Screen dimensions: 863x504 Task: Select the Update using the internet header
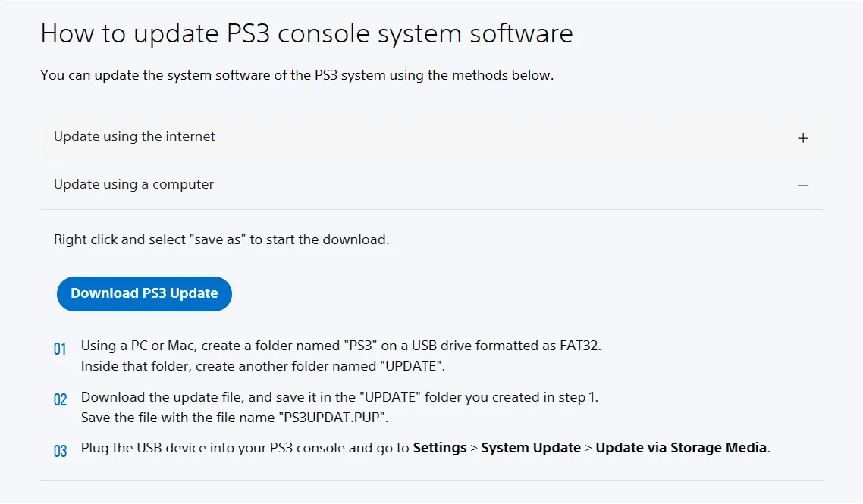pyautogui.click(x=134, y=137)
